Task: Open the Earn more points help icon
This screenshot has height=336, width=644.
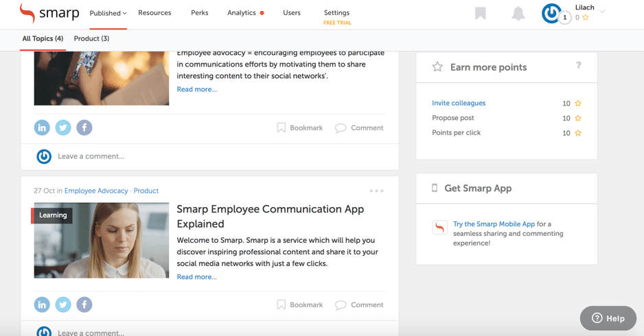Action: [578, 65]
